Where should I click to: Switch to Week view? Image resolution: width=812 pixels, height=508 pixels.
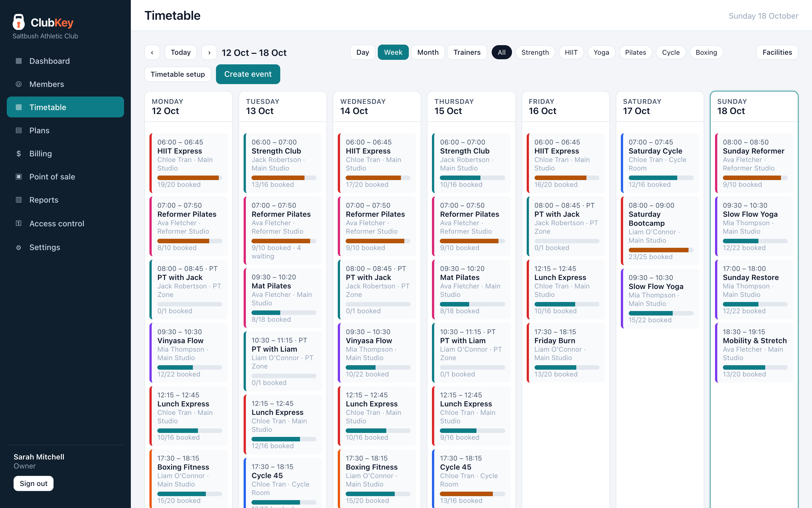click(393, 52)
